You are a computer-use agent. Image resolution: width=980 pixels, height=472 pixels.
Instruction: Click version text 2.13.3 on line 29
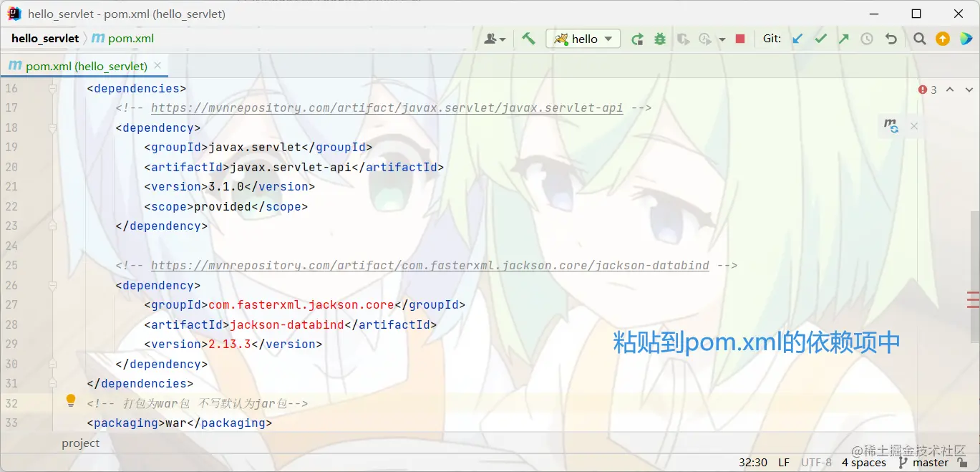[230, 345]
